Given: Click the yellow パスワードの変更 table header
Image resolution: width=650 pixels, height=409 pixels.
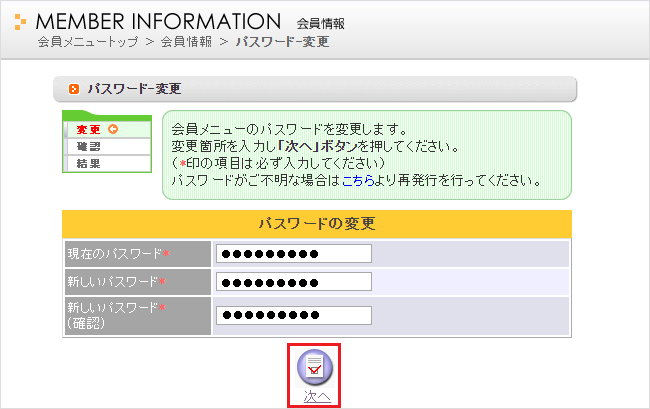Looking at the screenshot, I should coord(316,223).
